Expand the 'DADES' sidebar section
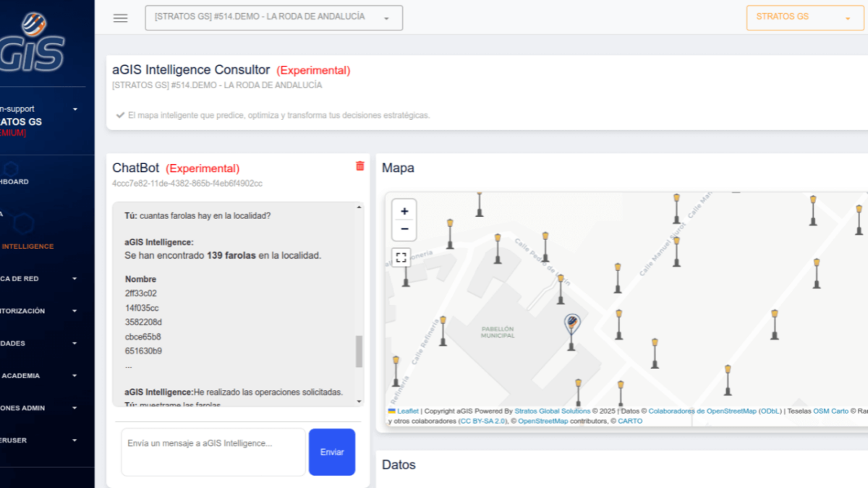 point(75,343)
